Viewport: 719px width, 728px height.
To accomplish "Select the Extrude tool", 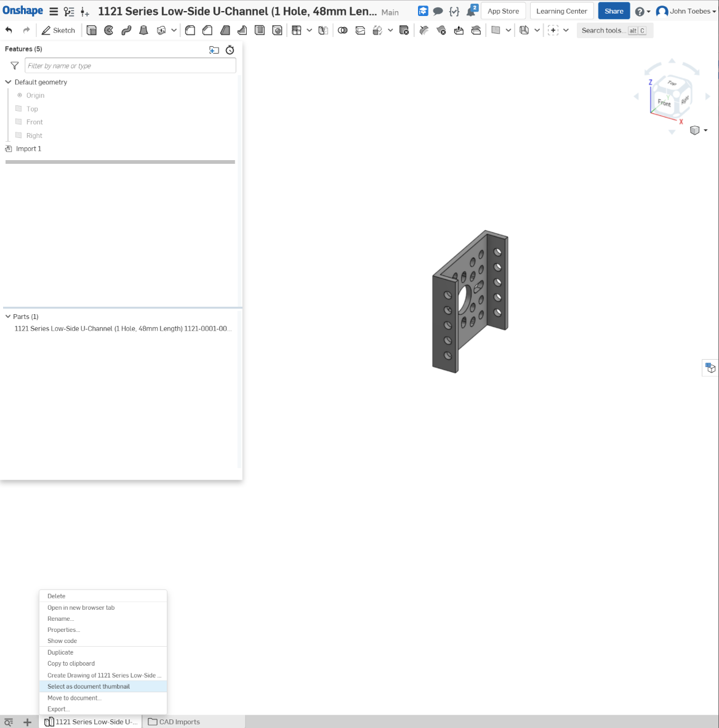I will click(x=92, y=30).
